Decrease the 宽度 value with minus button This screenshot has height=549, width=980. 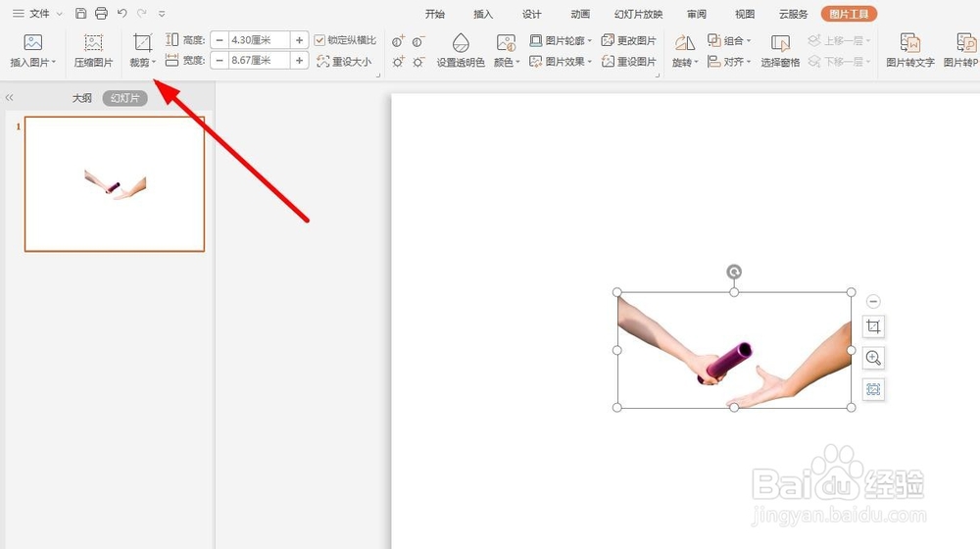pyautogui.click(x=220, y=60)
